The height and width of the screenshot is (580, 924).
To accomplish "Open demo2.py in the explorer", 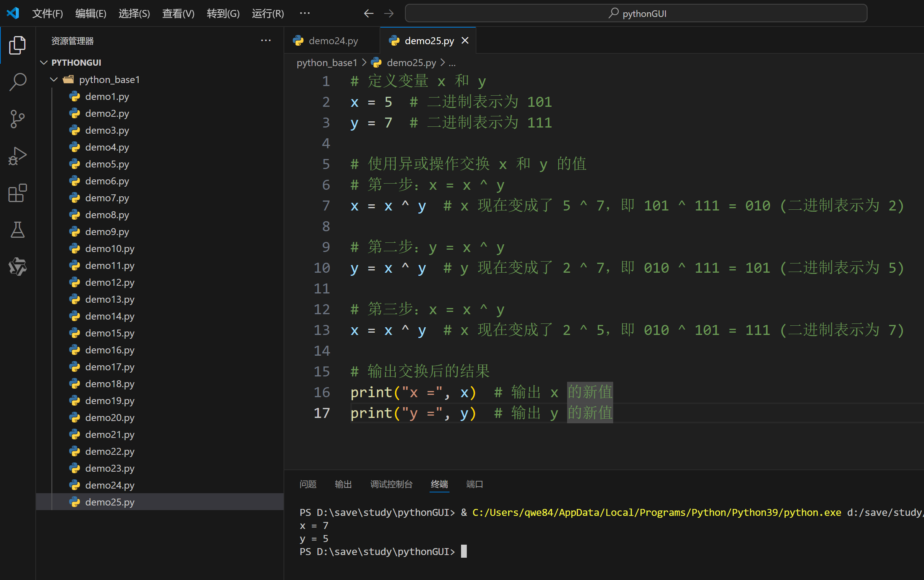I will pos(160,113).
